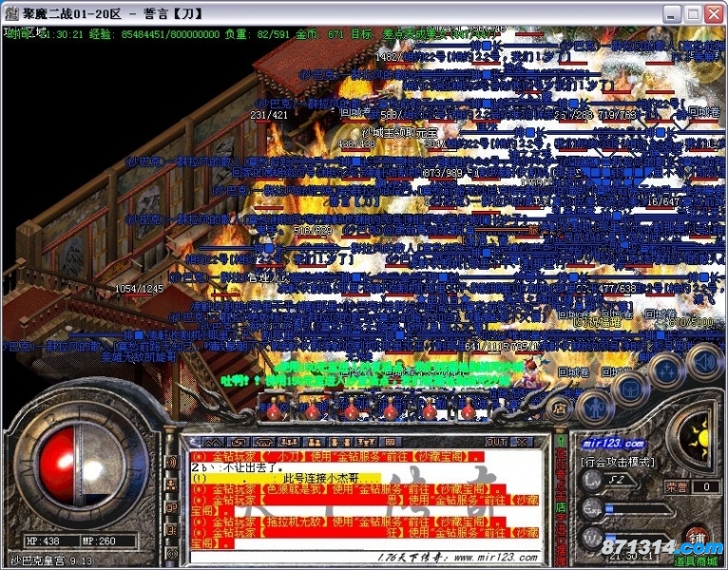Toggle the third left-side chat channel button
This screenshot has height=570, width=728.
tap(172, 507)
